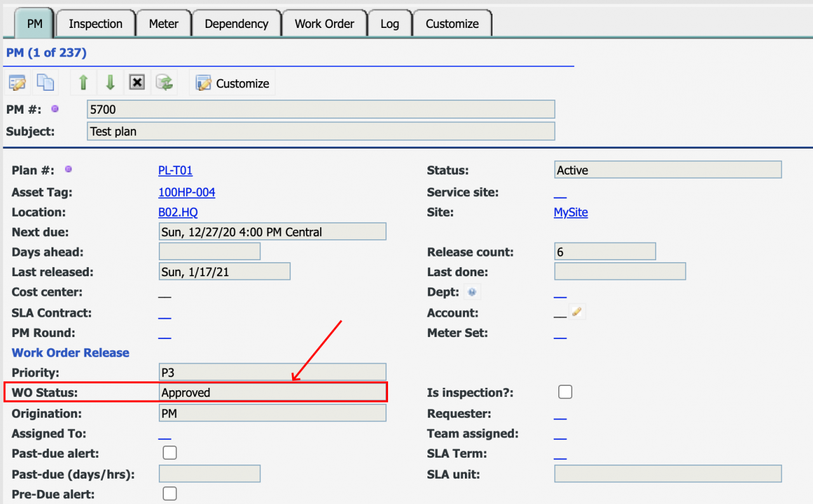Click the edit record icon in toolbar
The width and height of the screenshot is (813, 504).
coord(17,83)
